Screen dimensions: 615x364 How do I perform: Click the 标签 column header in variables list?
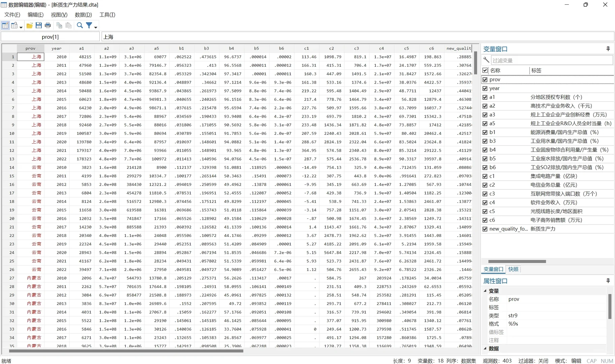point(571,70)
